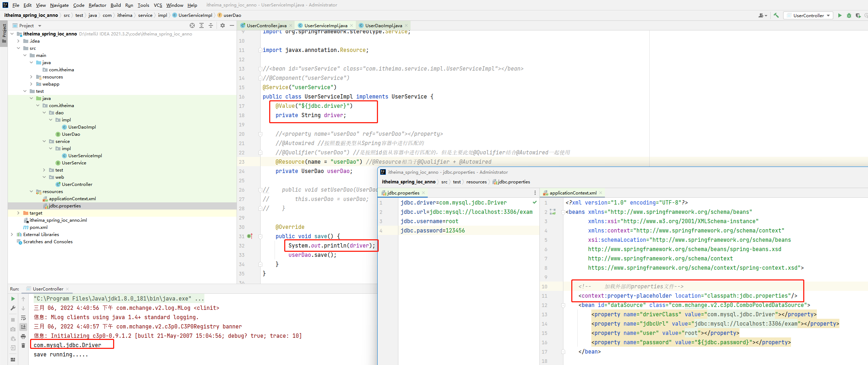Toggle scroll to end in Run console
This screenshot has height=365, width=868.
(x=23, y=327)
